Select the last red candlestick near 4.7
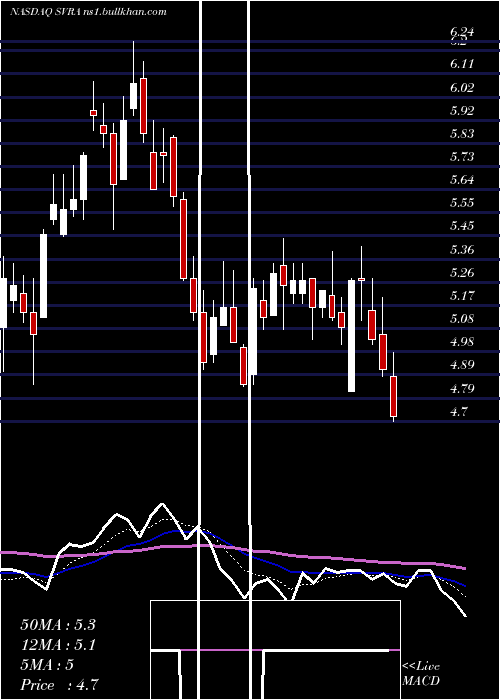 (393, 396)
